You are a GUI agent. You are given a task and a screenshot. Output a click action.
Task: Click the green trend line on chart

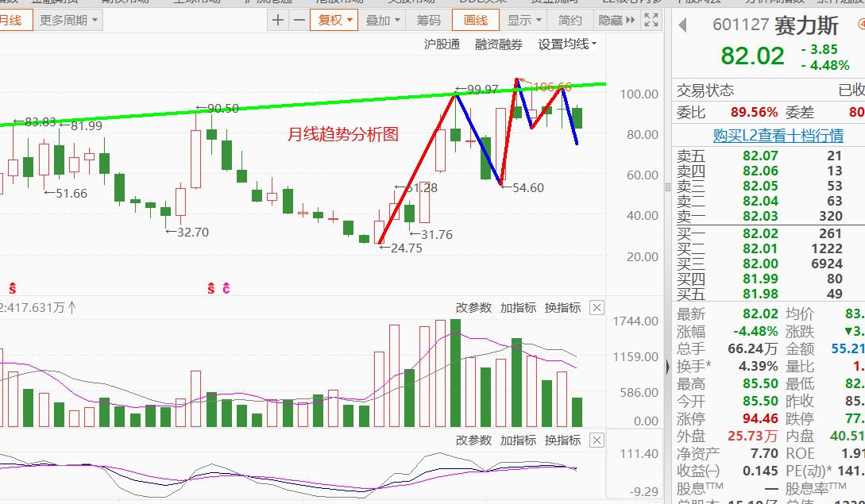(x=303, y=104)
